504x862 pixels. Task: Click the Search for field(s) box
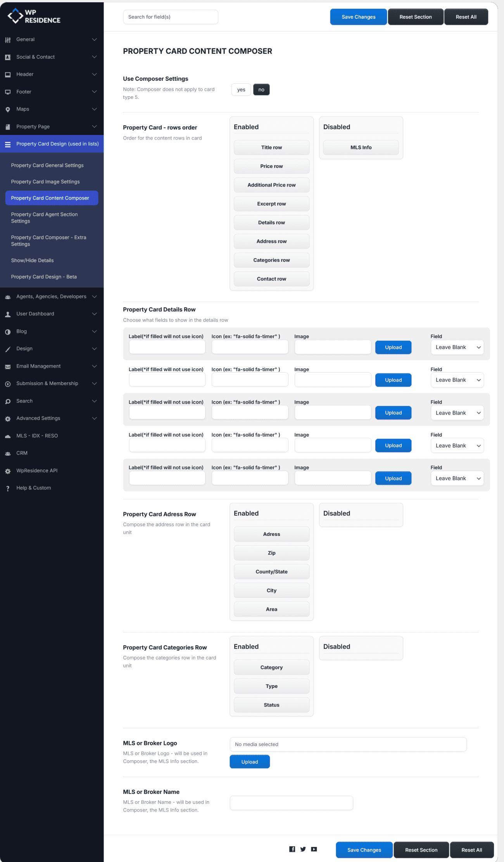tap(171, 17)
